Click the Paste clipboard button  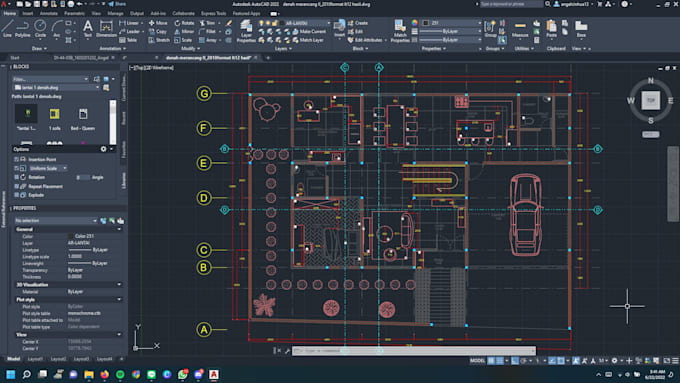551,29
